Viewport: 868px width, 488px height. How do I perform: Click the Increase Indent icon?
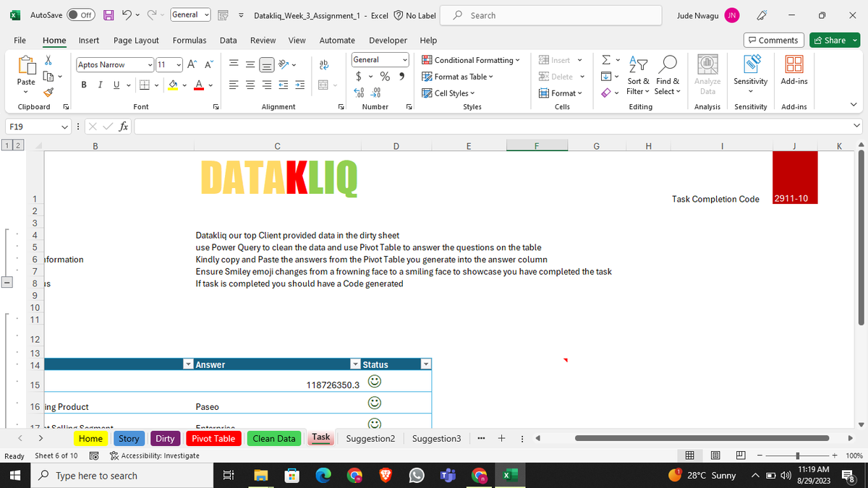tap(299, 85)
